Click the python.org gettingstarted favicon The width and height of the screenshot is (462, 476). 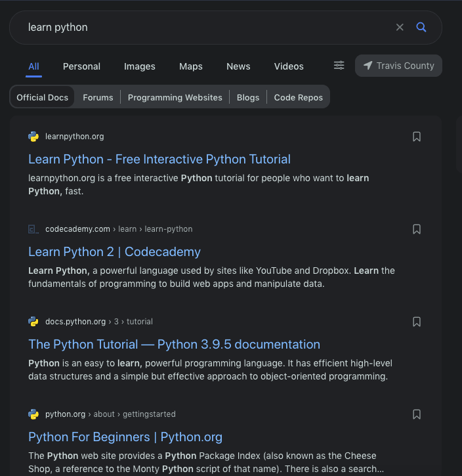pos(33,414)
